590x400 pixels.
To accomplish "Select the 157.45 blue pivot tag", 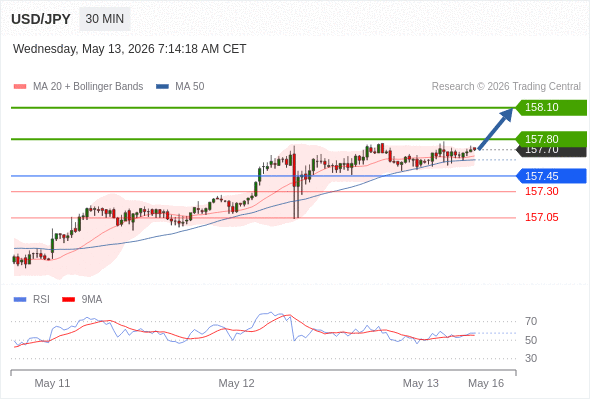I will (551, 176).
